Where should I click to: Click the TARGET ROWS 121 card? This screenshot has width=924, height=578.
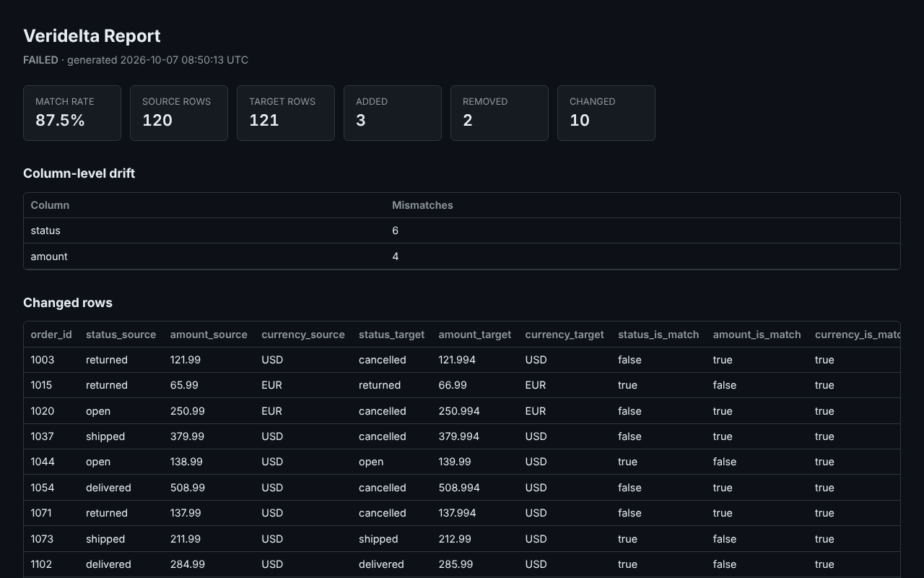coord(286,113)
